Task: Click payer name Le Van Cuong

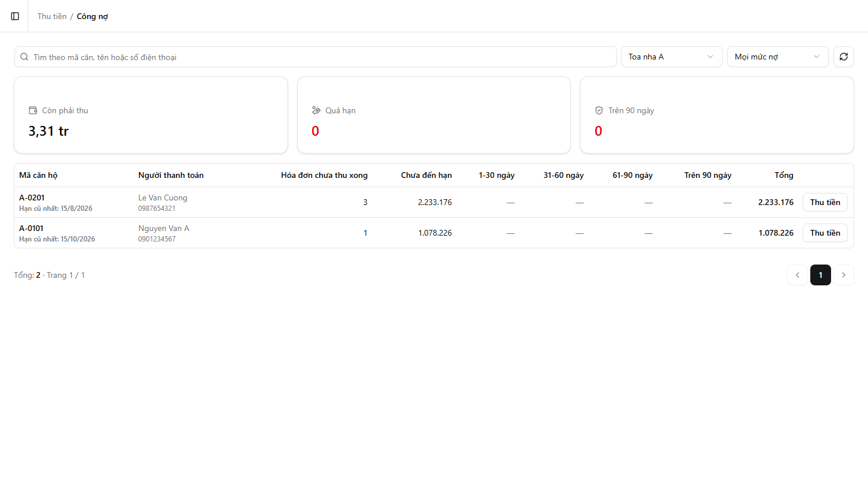Action: coord(163,198)
